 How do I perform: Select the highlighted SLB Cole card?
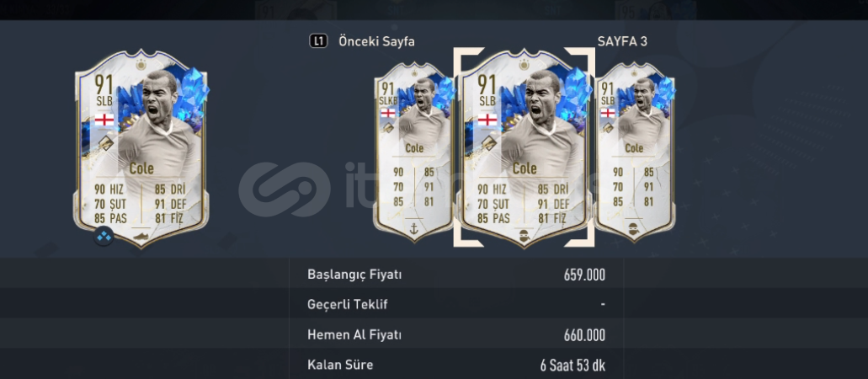point(524,147)
